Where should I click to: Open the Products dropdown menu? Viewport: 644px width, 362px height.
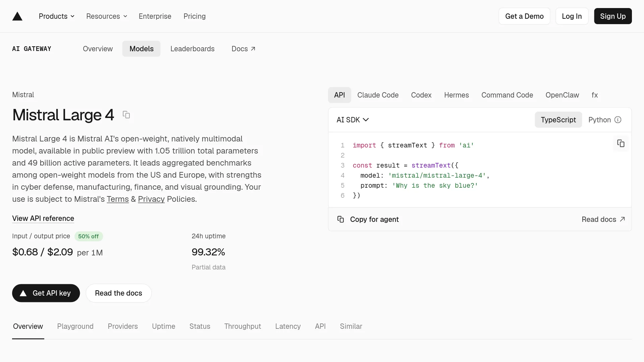(57, 16)
